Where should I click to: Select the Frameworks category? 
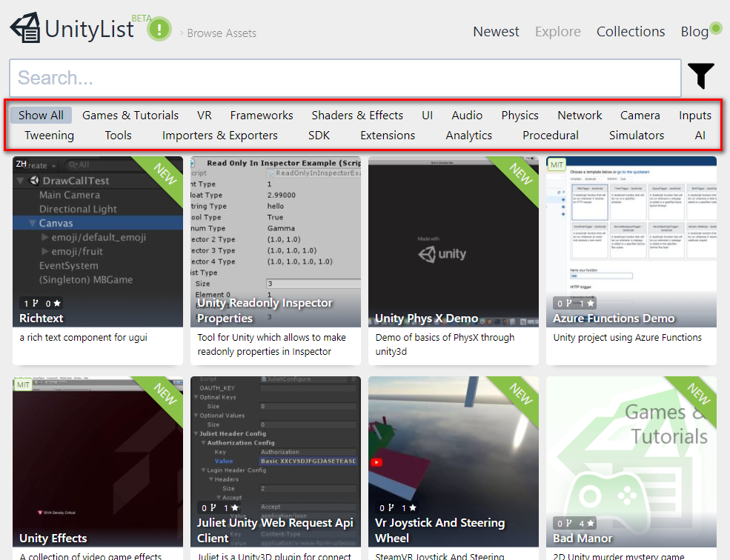[262, 115]
